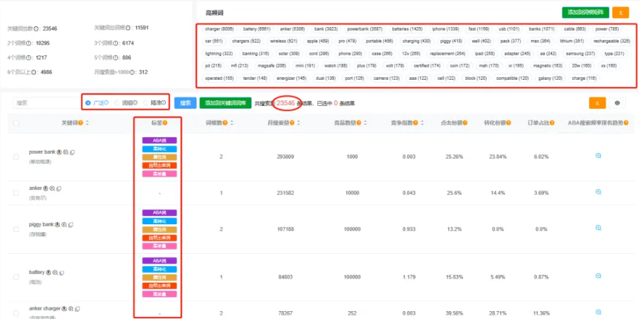Copy the piggy bank keyword
Screen dimensions: 644x335
pos(71,225)
